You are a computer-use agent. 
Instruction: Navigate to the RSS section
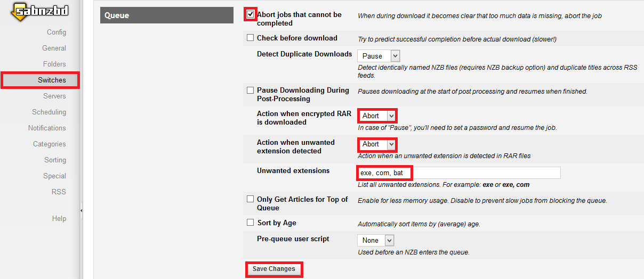click(59, 192)
